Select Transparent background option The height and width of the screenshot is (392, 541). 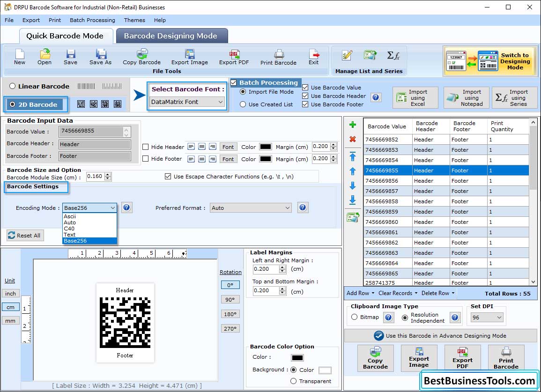tap(293, 381)
